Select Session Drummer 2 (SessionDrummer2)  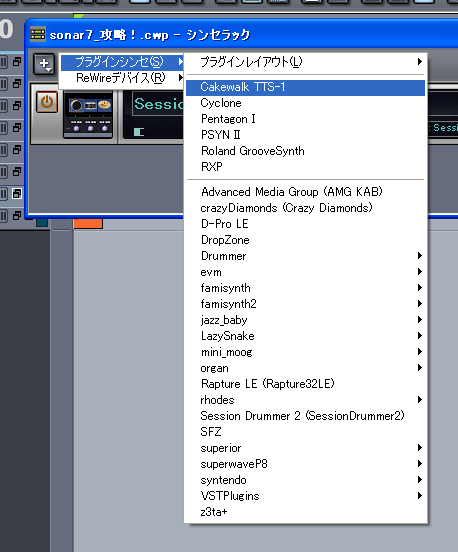click(x=306, y=416)
